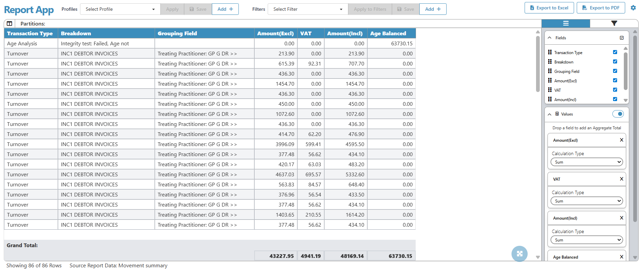Click the fields list scrollbar thumb
The height and width of the screenshot is (272, 644).
pos(626,71)
